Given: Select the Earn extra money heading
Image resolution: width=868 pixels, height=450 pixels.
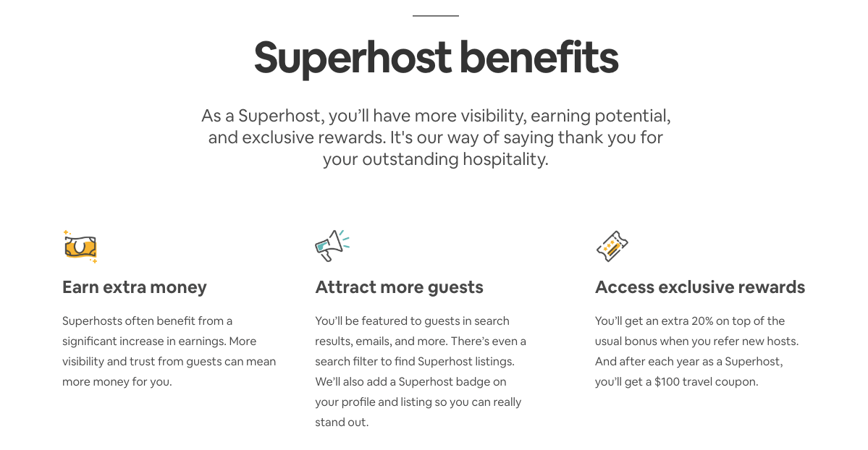Looking at the screenshot, I should pyautogui.click(x=135, y=287).
